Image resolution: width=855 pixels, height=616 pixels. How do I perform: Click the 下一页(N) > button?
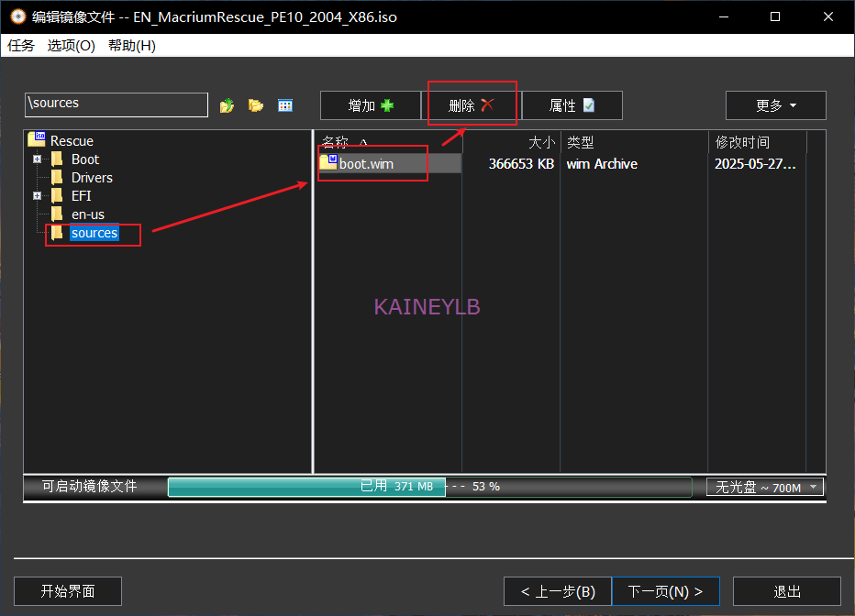point(665,591)
